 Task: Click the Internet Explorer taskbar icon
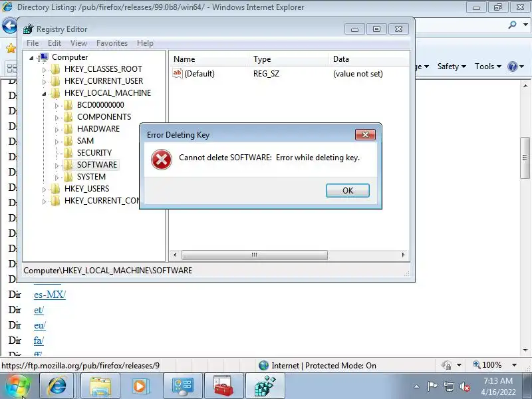pos(57,386)
